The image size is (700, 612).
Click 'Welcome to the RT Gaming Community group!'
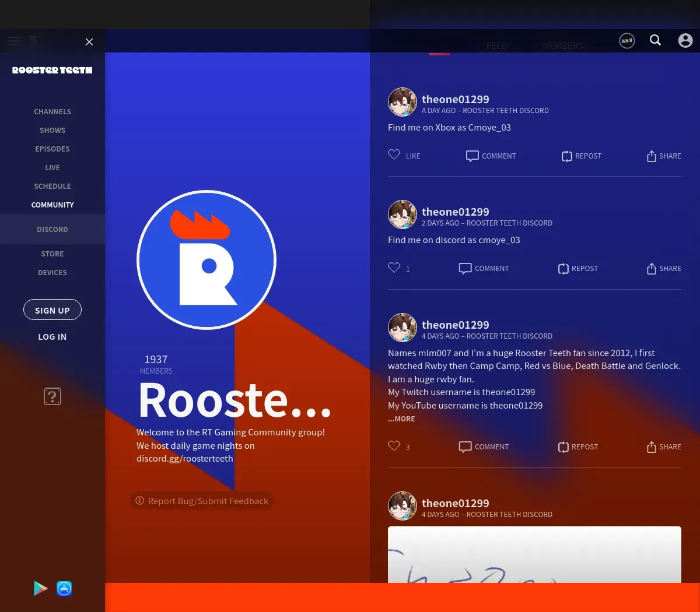(x=230, y=432)
